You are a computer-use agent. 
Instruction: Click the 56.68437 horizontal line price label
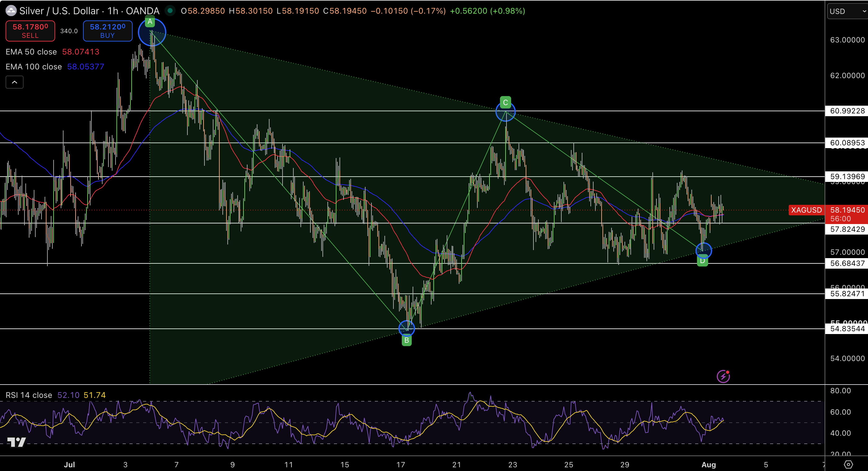tap(847, 263)
